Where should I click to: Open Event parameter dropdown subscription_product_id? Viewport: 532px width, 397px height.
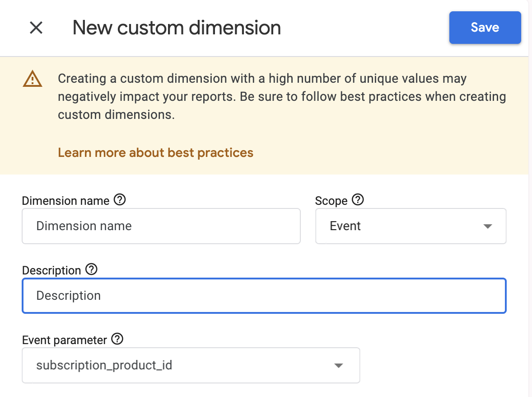click(191, 365)
